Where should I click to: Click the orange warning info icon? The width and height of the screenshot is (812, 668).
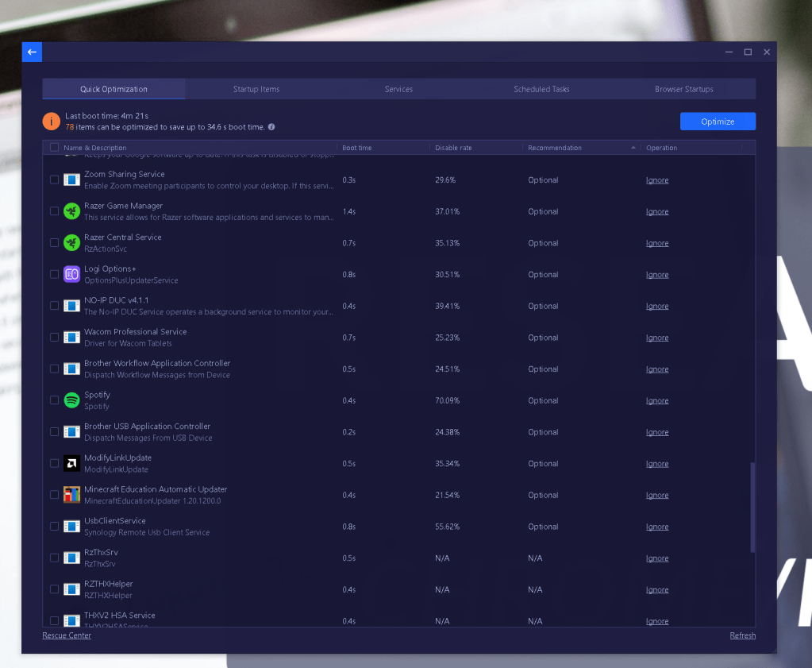[x=52, y=122]
